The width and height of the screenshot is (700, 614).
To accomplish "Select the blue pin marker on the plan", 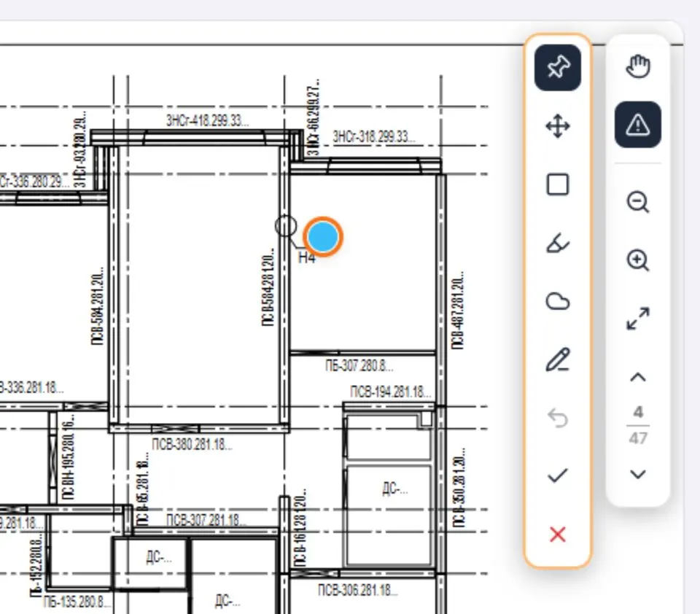I will point(323,237).
